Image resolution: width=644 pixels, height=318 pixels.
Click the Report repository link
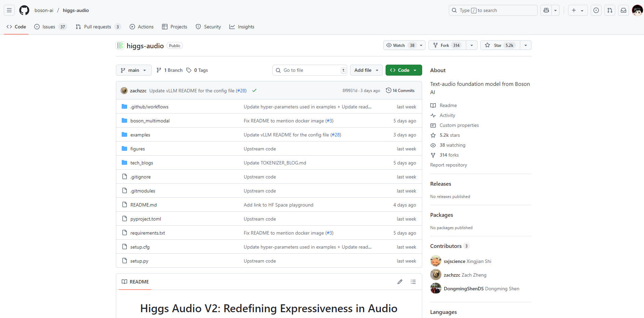pos(448,165)
